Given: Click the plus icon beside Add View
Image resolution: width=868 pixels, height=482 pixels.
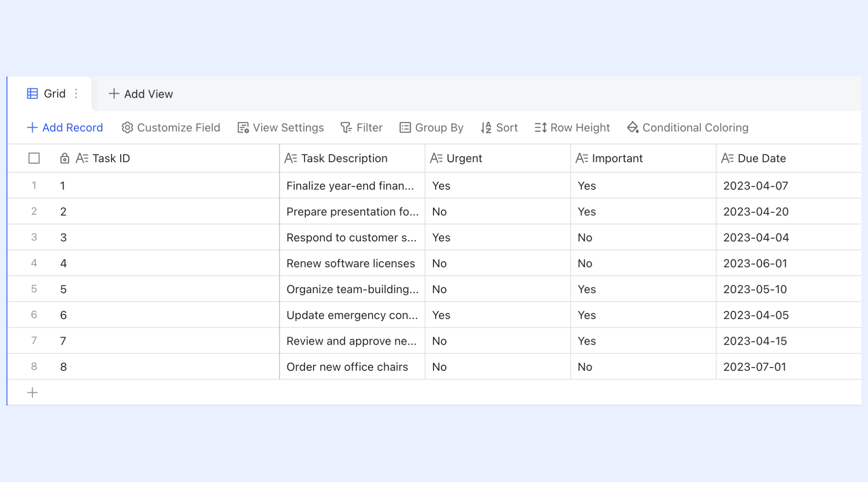Looking at the screenshot, I should click(x=114, y=94).
